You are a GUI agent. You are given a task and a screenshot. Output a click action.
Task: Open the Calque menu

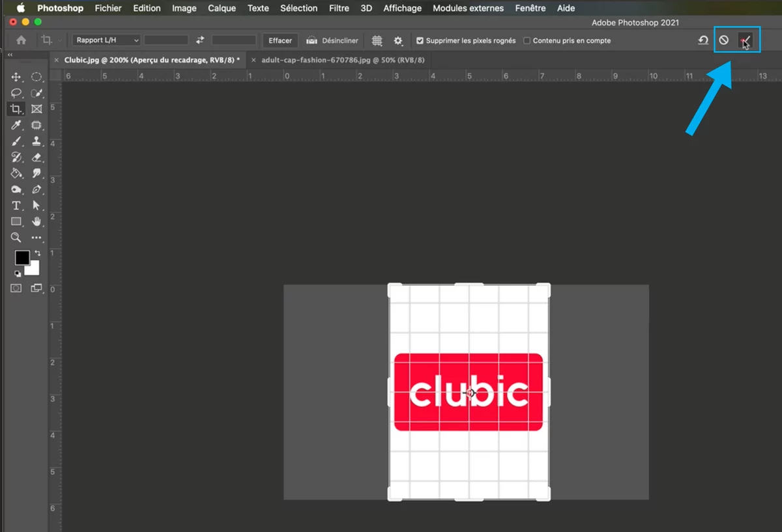222,8
